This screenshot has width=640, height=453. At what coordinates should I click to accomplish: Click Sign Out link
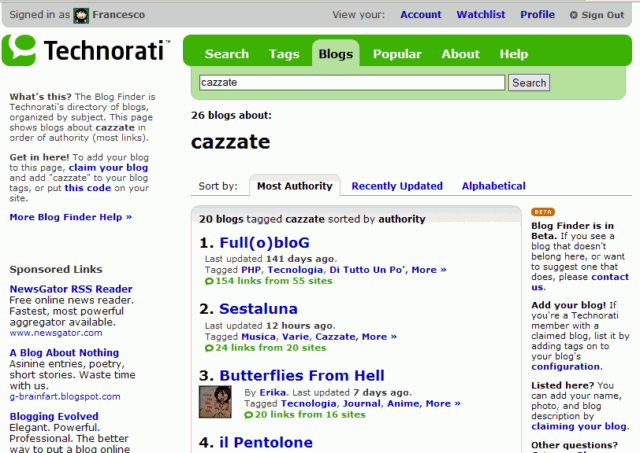pos(602,15)
